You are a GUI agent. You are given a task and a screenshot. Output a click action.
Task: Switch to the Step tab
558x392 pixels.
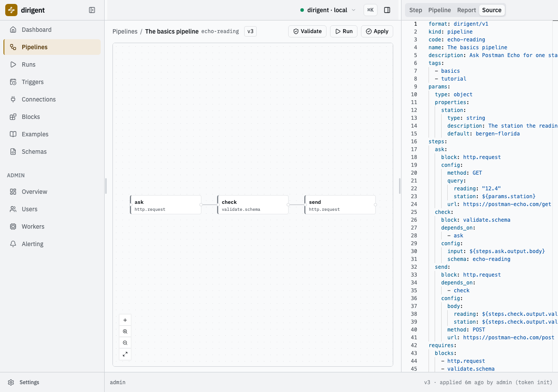click(415, 10)
